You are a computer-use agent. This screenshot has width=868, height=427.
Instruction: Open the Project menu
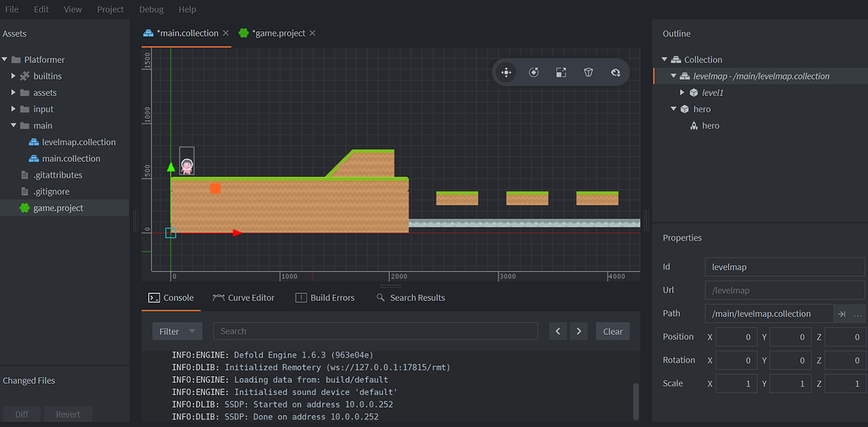tap(110, 9)
